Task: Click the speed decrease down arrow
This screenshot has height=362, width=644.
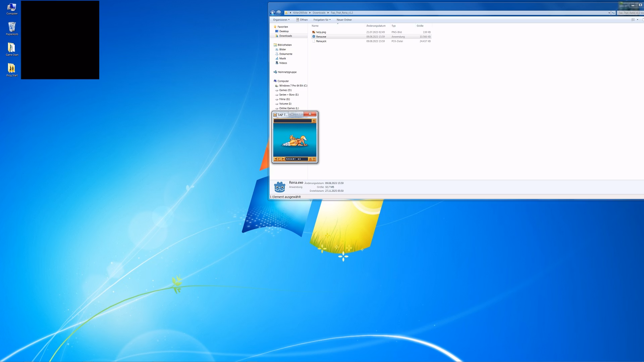Action: pyautogui.click(x=314, y=159)
